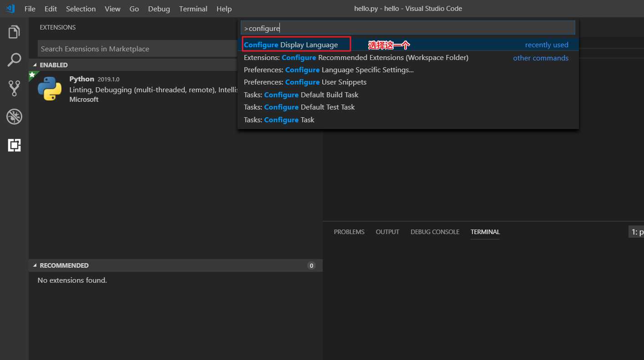Select Configure Default Build Task command
644x360 pixels.
click(x=408, y=95)
